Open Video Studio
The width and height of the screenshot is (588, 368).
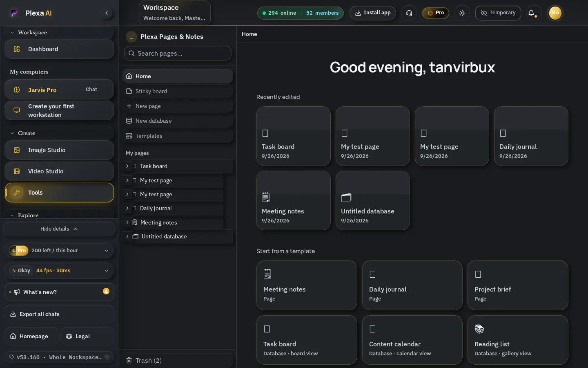coord(59,171)
